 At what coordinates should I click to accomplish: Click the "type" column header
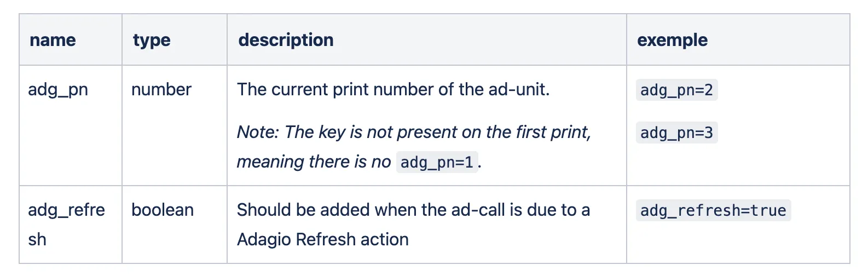(152, 40)
